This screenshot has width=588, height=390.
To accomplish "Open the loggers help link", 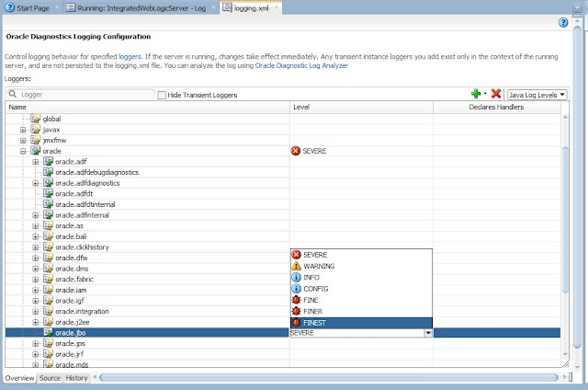I will pyautogui.click(x=130, y=57).
